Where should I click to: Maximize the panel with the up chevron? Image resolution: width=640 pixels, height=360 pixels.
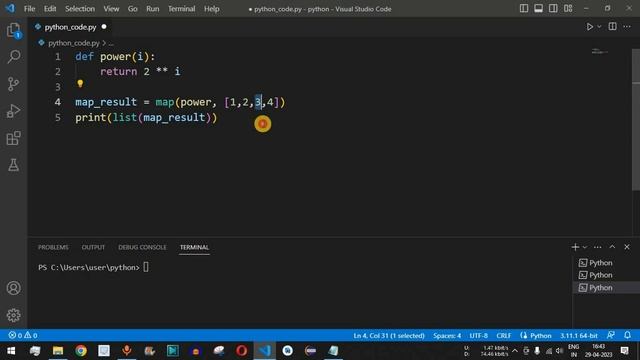(612, 247)
